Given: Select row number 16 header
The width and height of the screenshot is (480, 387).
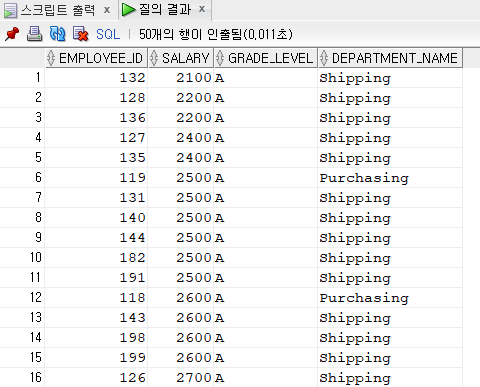Looking at the screenshot, I should 22,378.
